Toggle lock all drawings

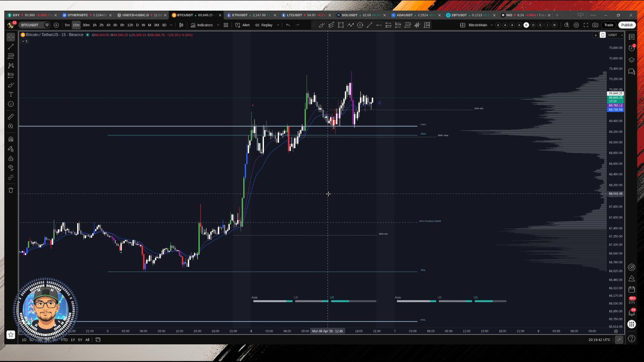(x=11, y=158)
